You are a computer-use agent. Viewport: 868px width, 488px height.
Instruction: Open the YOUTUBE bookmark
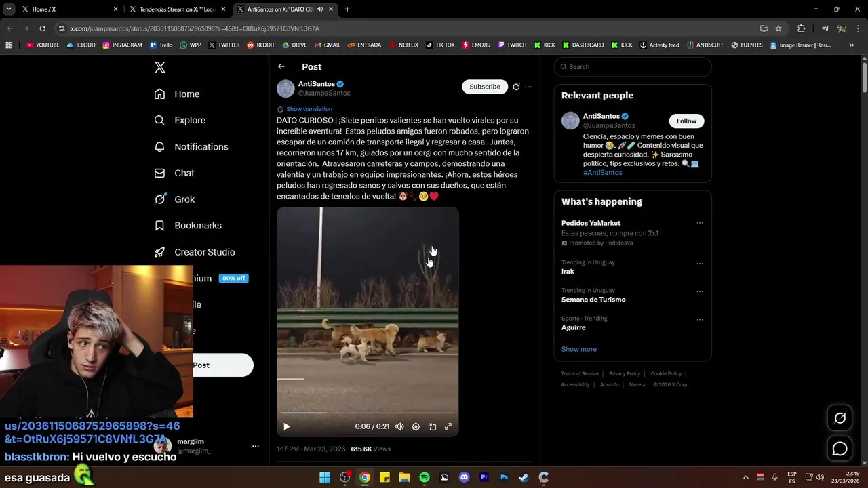point(43,45)
